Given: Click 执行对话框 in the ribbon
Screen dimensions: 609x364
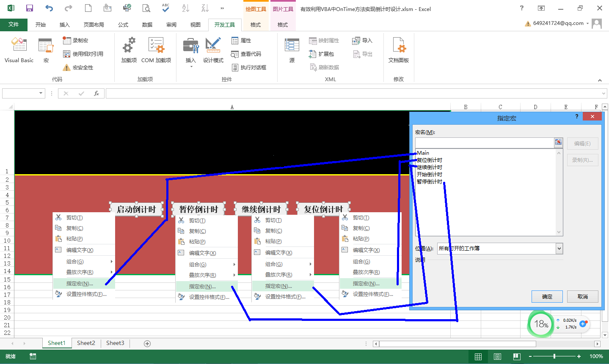Looking at the screenshot, I should [x=249, y=68].
